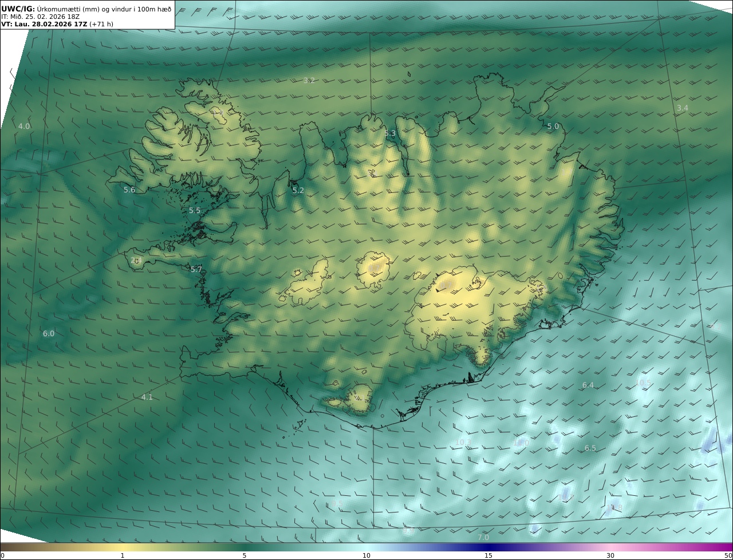
Task: Click the UWC/IG map title line
Action: pos(86,9)
